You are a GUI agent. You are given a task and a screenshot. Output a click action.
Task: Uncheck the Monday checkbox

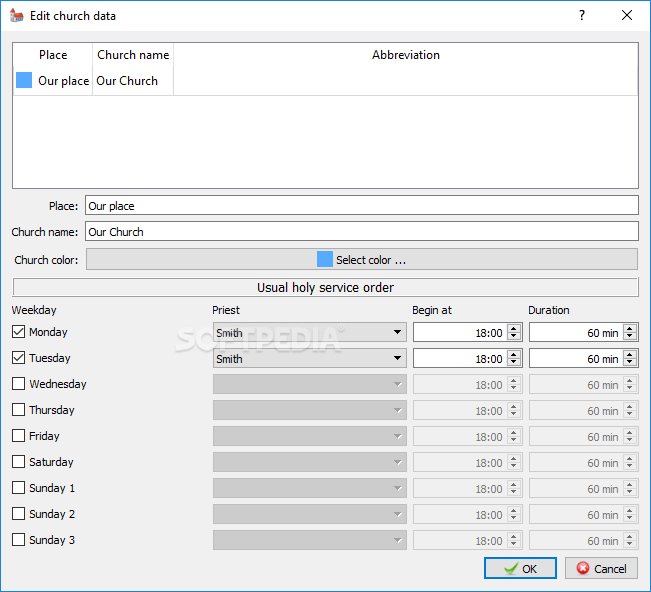click(x=18, y=332)
